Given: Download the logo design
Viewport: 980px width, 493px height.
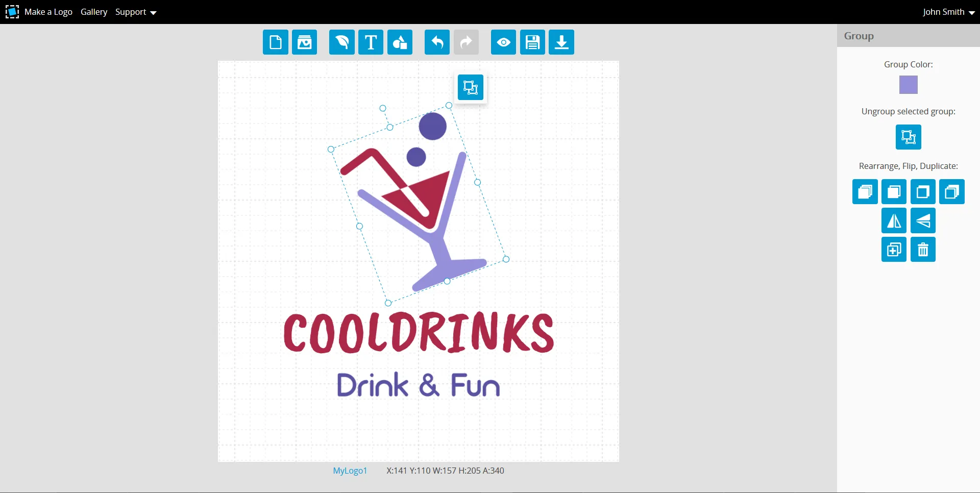Looking at the screenshot, I should point(561,42).
